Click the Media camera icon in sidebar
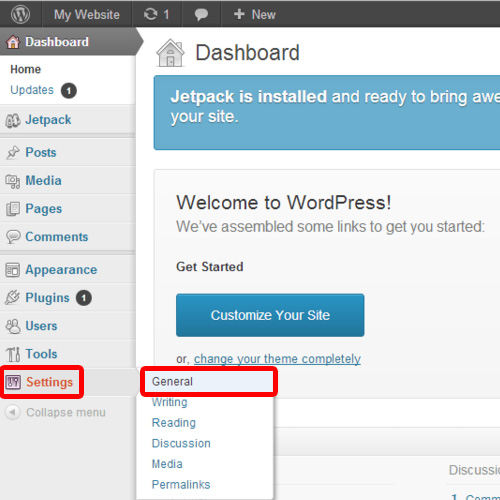Viewport: 500px width, 500px height. (x=13, y=181)
